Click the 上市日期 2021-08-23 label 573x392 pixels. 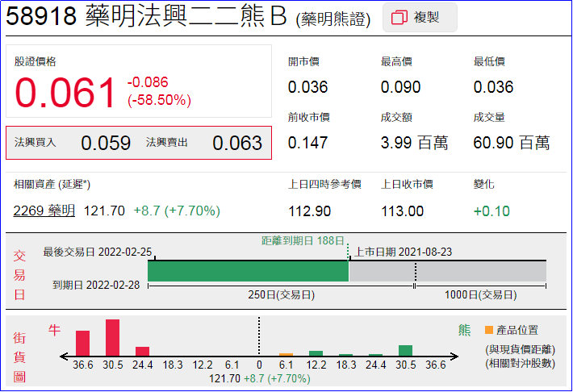404,252
